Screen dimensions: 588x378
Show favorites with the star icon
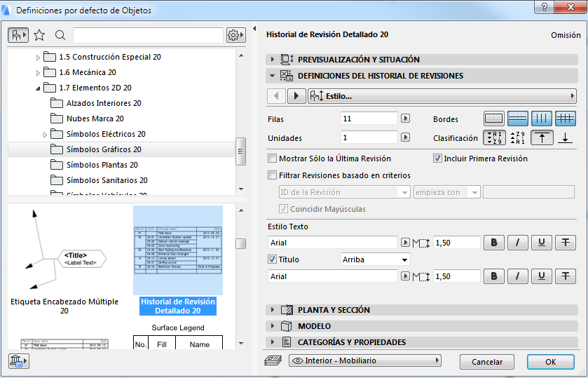39,35
